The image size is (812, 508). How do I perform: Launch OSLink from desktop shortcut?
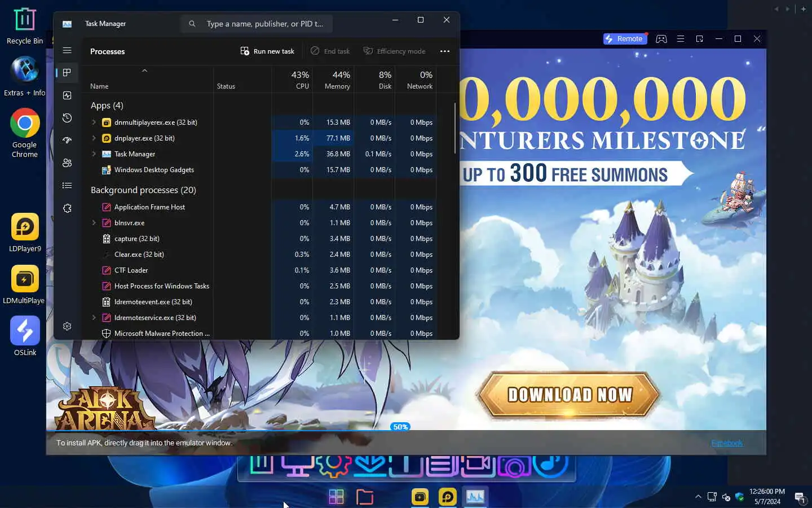25,336
